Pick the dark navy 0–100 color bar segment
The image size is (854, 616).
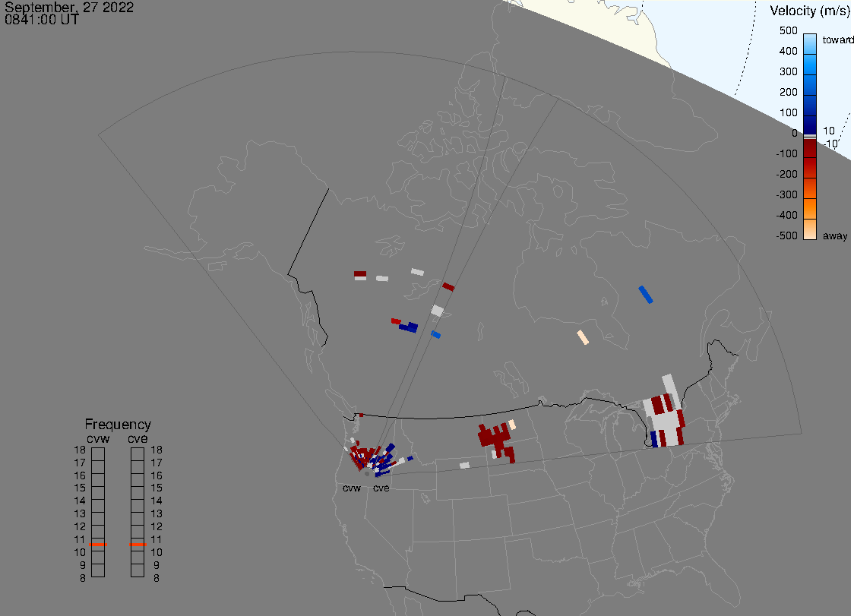810,125
